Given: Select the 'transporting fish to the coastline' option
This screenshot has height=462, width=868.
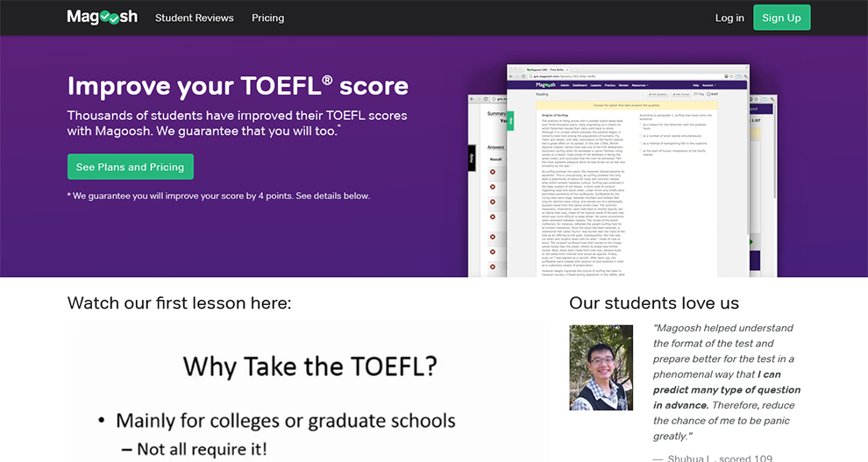Looking at the screenshot, I should point(642,144).
